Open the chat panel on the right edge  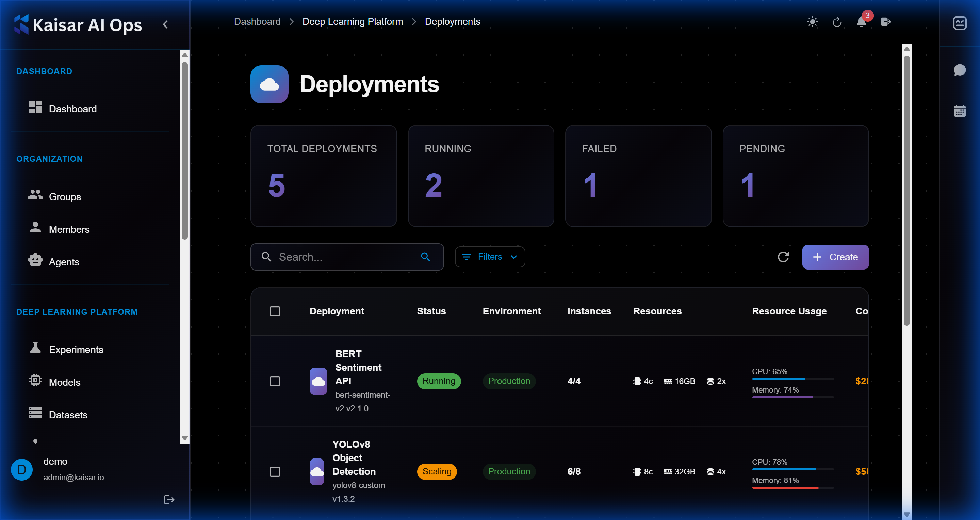click(x=960, y=70)
